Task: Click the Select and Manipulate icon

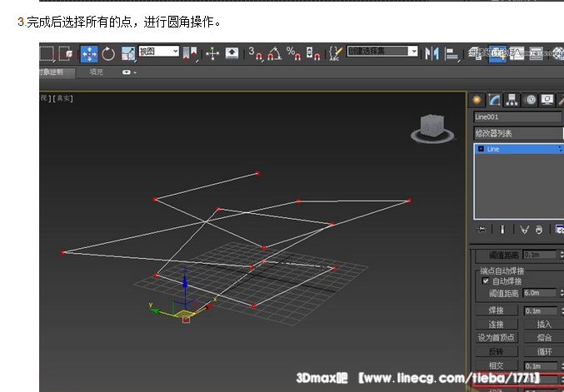Action: [x=212, y=54]
